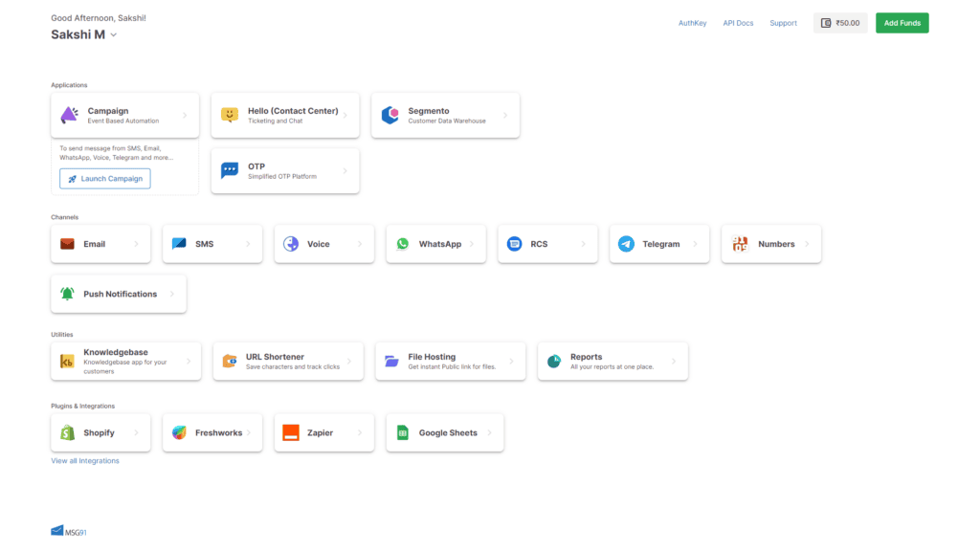Open the URL Shortener utility title
This screenshot has width=980, height=551.
pyautogui.click(x=275, y=357)
